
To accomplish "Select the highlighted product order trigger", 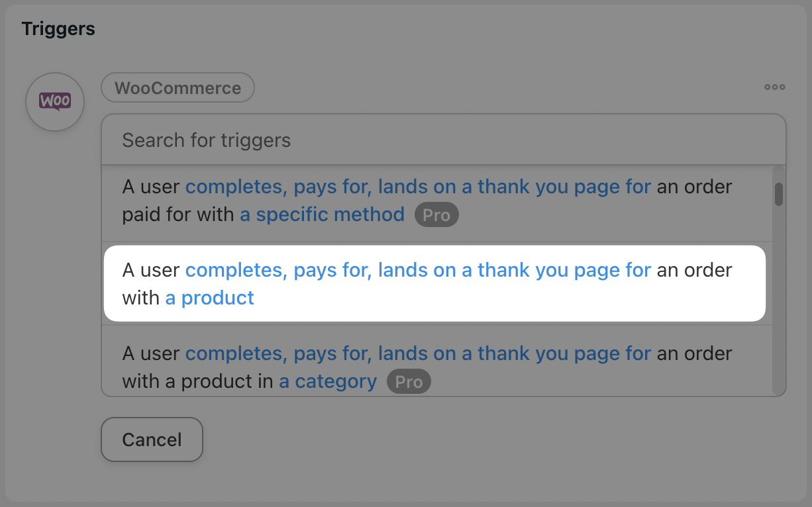I will coord(434,283).
